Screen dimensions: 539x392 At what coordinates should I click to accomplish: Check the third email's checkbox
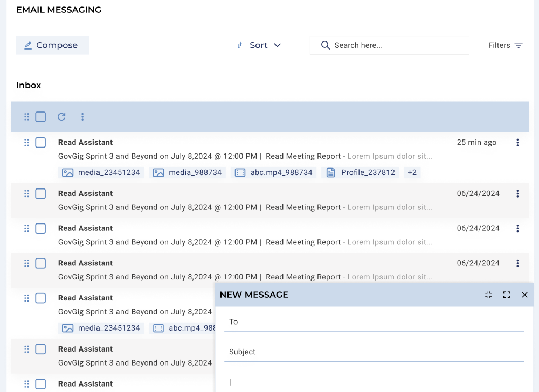pos(40,228)
